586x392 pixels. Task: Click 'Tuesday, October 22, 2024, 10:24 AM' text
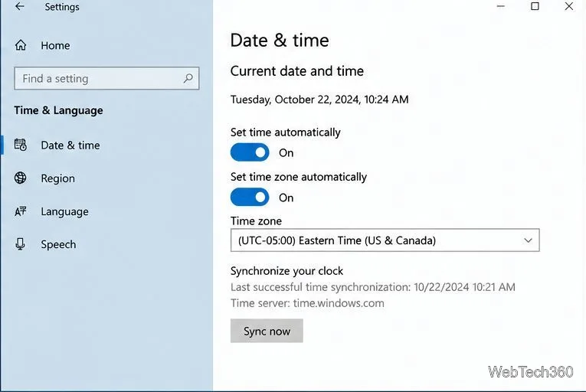[x=319, y=100]
